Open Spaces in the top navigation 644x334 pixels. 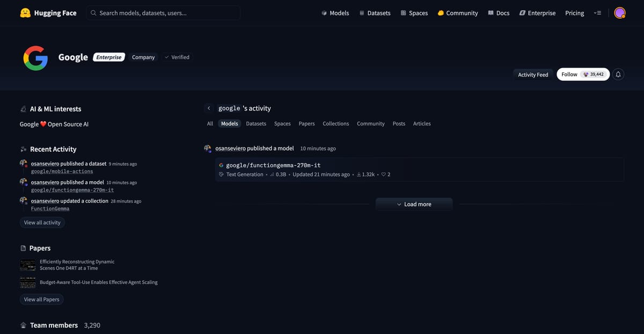pos(414,13)
